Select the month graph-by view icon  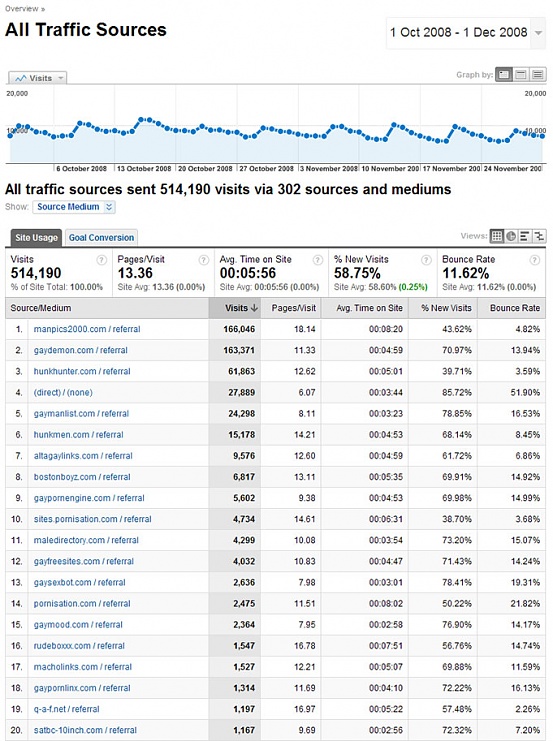pyautogui.click(x=537, y=75)
